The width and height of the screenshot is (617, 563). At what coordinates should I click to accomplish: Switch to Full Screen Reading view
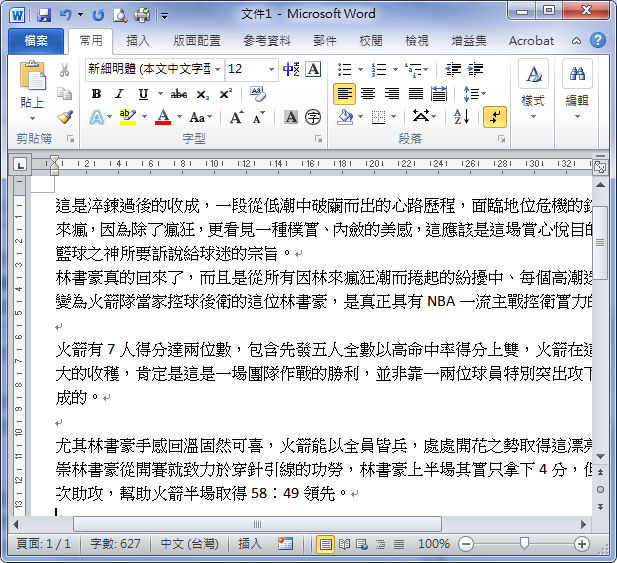pos(344,544)
